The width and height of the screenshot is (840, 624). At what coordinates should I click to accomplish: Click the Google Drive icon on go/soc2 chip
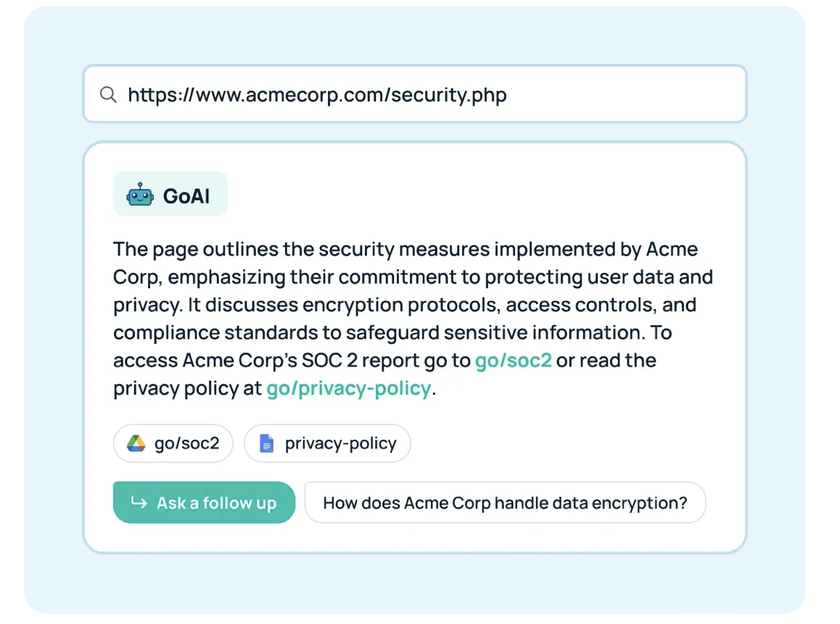pos(136,443)
